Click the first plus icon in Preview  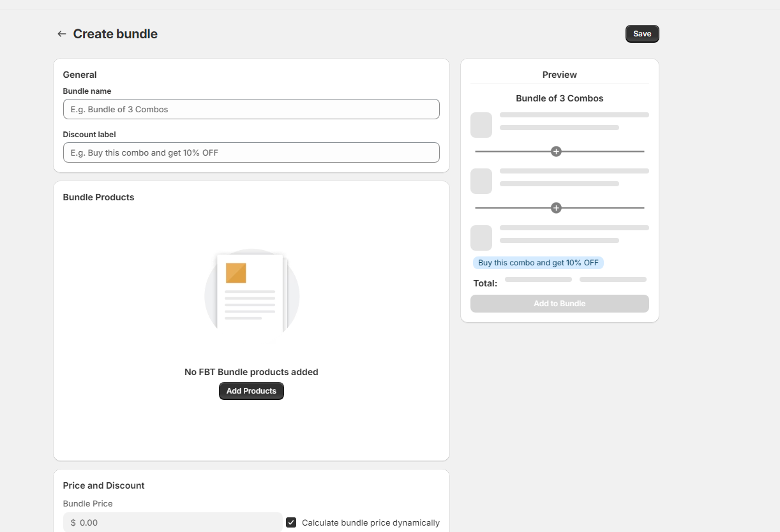point(556,152)
